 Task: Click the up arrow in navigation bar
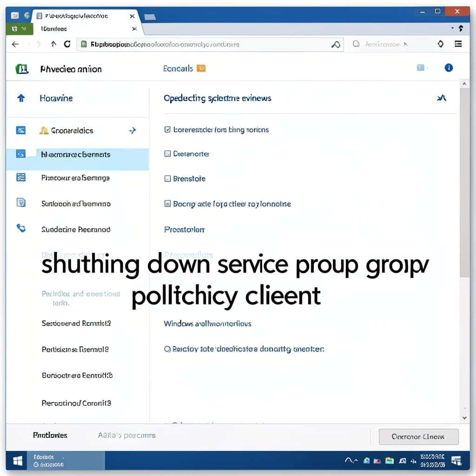coord(53,44)
